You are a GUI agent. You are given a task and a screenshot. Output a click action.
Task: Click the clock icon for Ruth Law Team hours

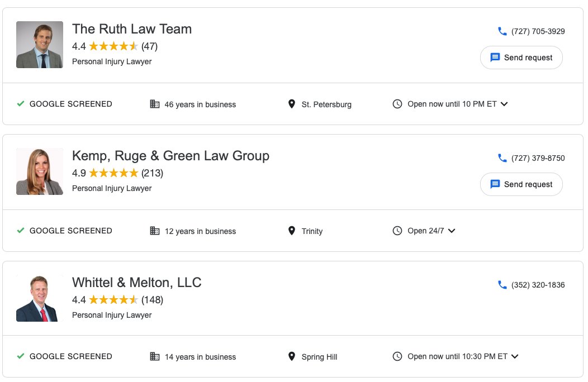coord(397,104)
